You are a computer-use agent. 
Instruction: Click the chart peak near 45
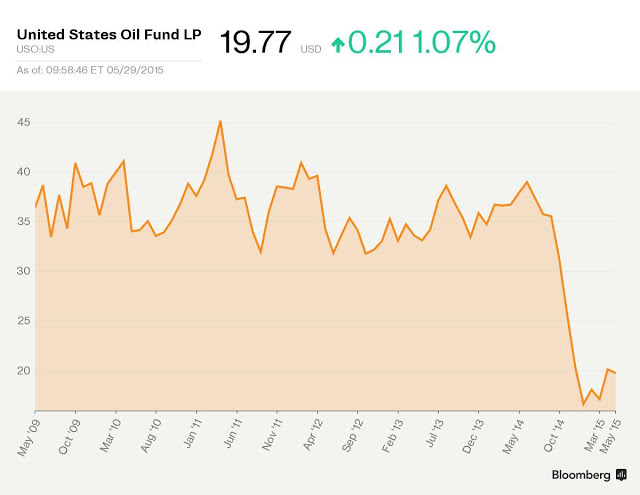(220, 121)
